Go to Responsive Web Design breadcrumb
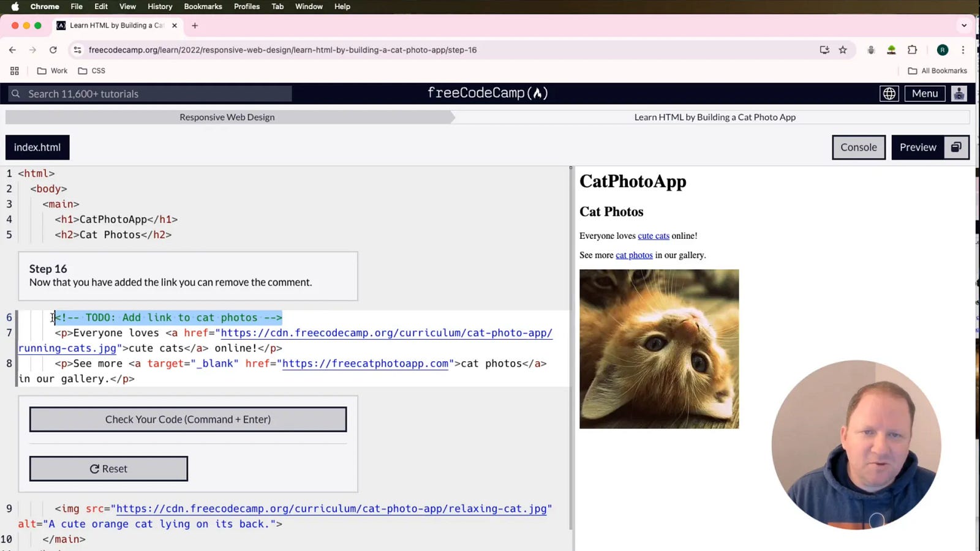 point(227,118)
